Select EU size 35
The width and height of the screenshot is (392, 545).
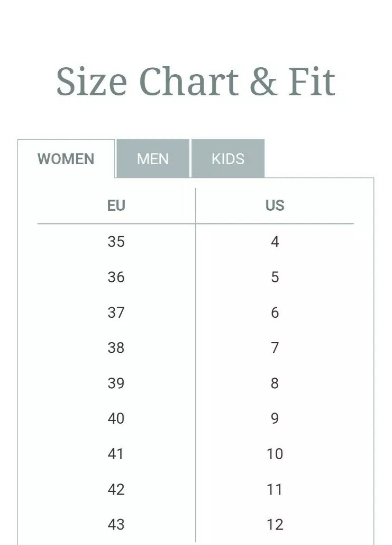click(x=116, y=242)
